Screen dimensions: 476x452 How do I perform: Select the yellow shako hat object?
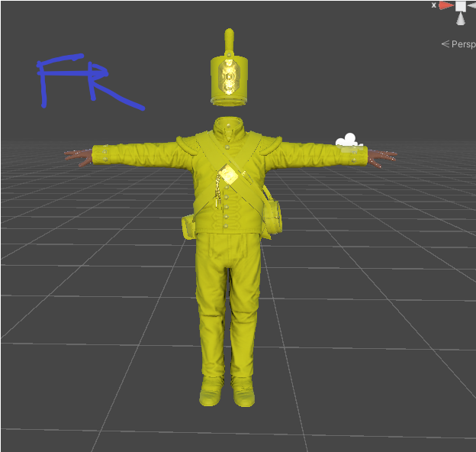[x=229, y=68]
